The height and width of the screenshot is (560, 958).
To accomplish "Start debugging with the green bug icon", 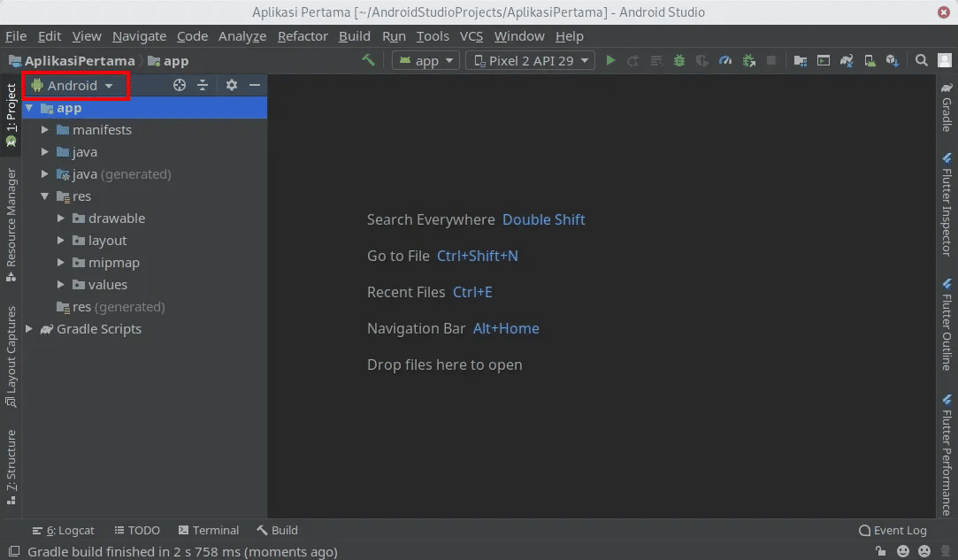I will (678, 60).
